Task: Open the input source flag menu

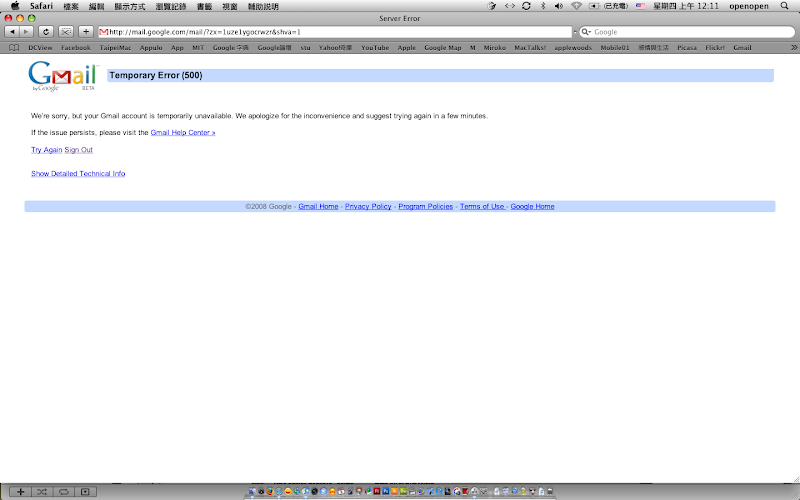Action: 640,6
